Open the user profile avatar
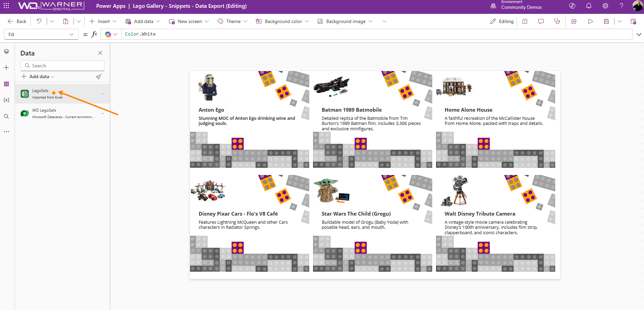This screenshot has height=310, width=644. (637, 6)
